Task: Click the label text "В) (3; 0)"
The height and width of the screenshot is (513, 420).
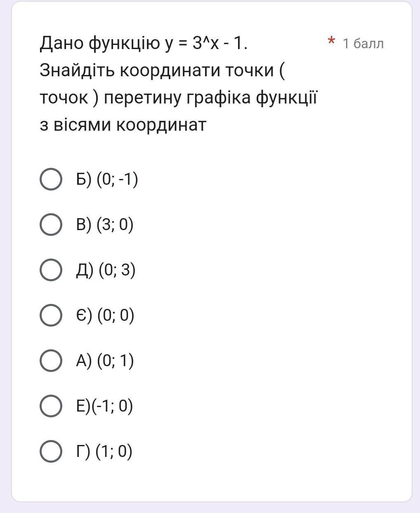Action: coord(105,225)
